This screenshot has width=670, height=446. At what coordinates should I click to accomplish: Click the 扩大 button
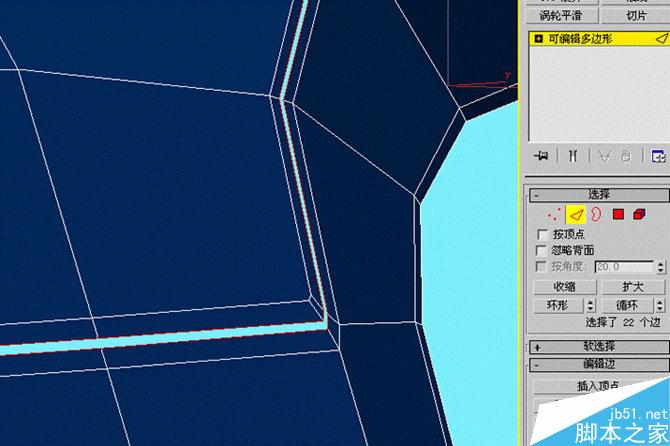633,287
